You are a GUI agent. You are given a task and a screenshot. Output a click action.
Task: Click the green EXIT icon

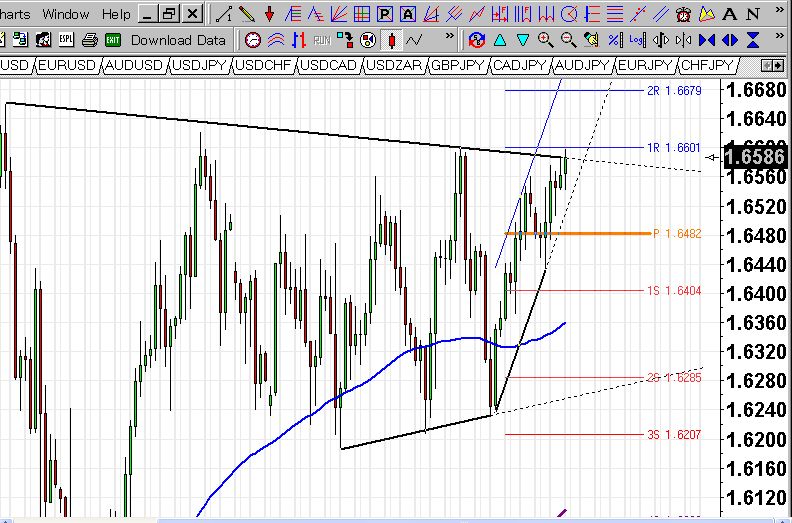tap(113, 39)
